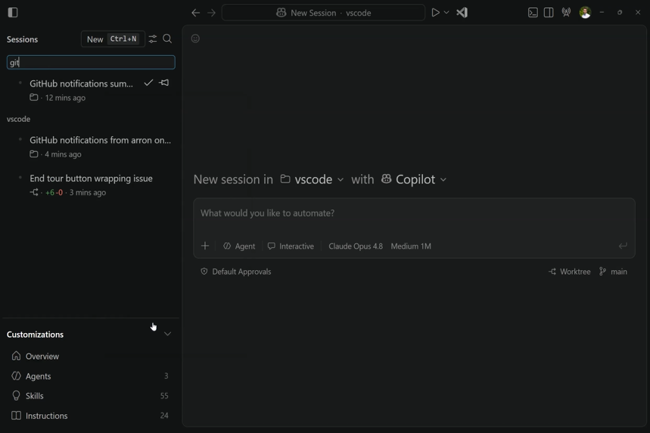Focus the session search input field

point(91,63)
